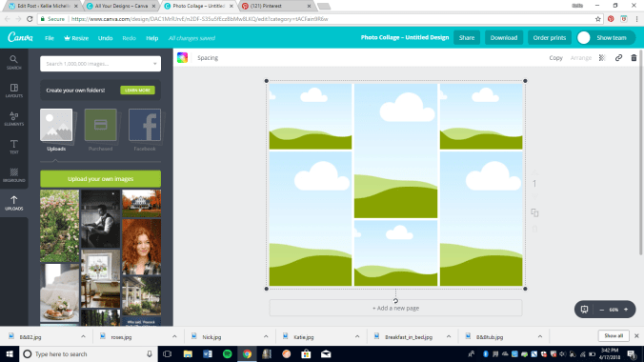This screenshot has height=362, width=644.
Task: Open Spotify from taskbar
Action: coord(227,353)
